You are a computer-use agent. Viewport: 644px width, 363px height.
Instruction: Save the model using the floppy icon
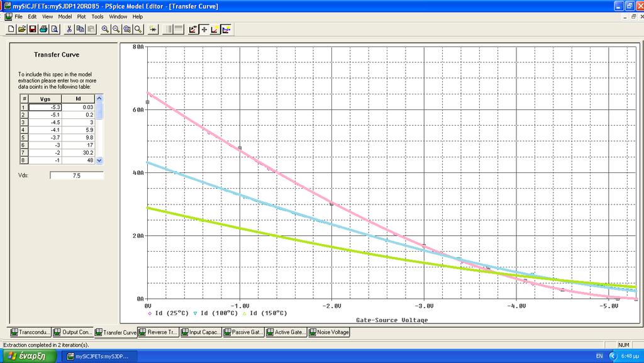[x=33, y=29]
